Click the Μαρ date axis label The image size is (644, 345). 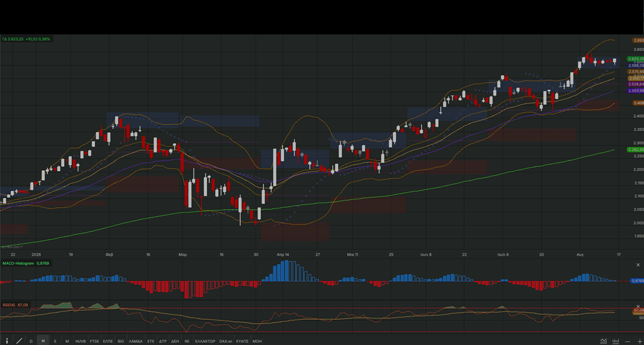coord(183,254)
